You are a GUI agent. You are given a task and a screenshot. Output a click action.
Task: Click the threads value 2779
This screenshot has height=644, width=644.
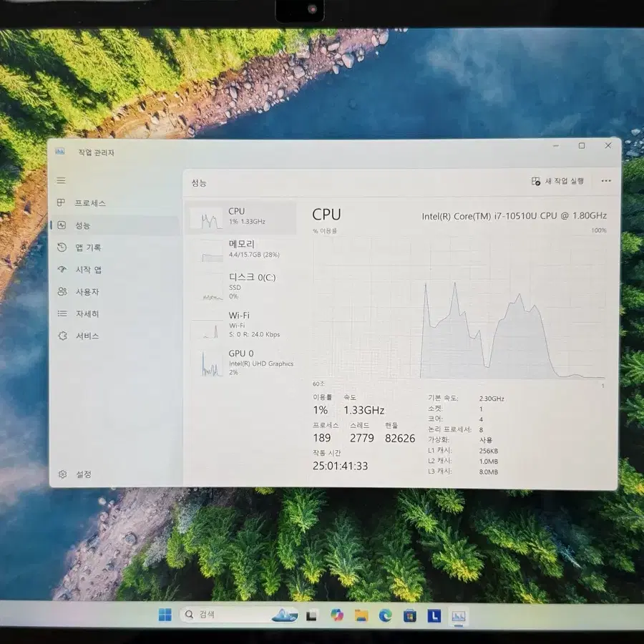coord(362,438)
